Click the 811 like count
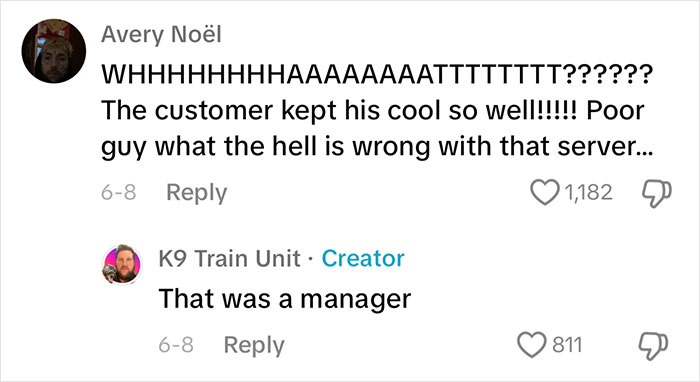 (x=567, y=345)
